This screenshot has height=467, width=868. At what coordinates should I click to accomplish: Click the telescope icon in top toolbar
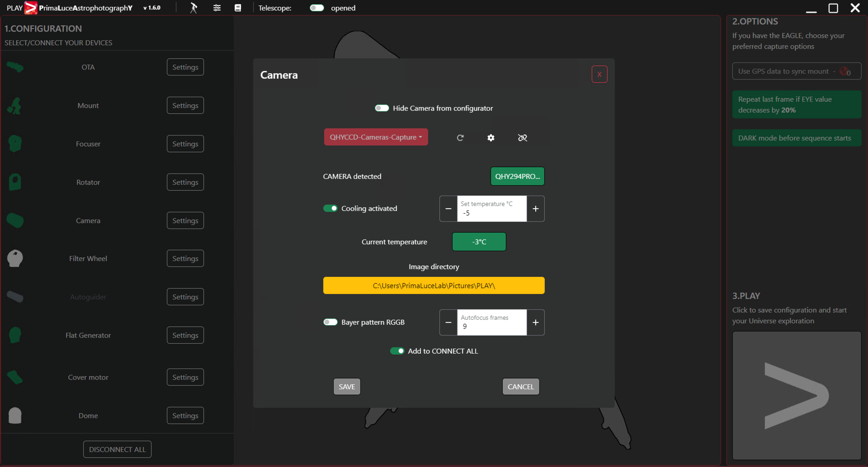point(193,8)
